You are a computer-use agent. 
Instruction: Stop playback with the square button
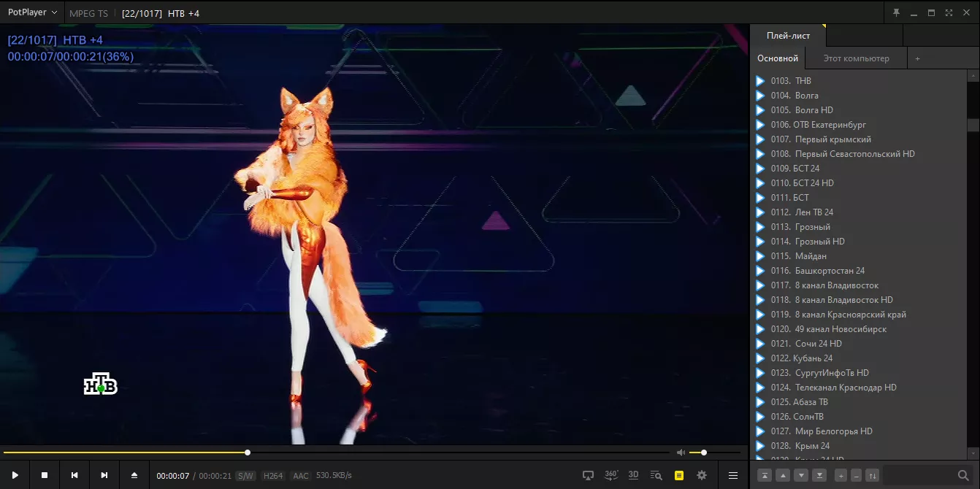click(x=45, y=475)
